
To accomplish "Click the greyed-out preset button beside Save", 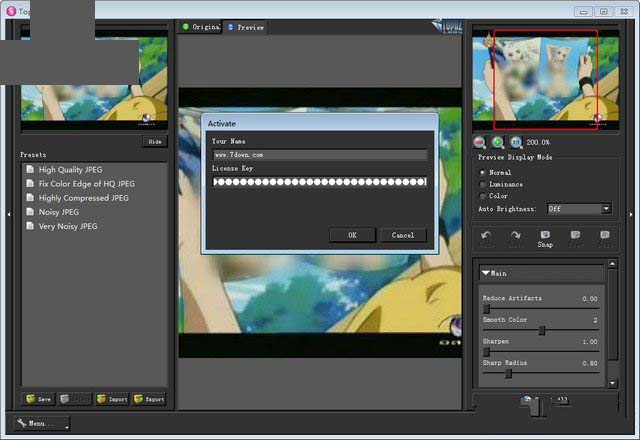I will point(75,399).
